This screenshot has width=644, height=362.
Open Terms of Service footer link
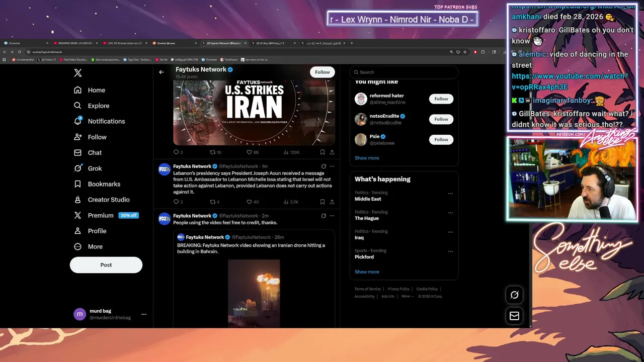(x=367, y=289)
